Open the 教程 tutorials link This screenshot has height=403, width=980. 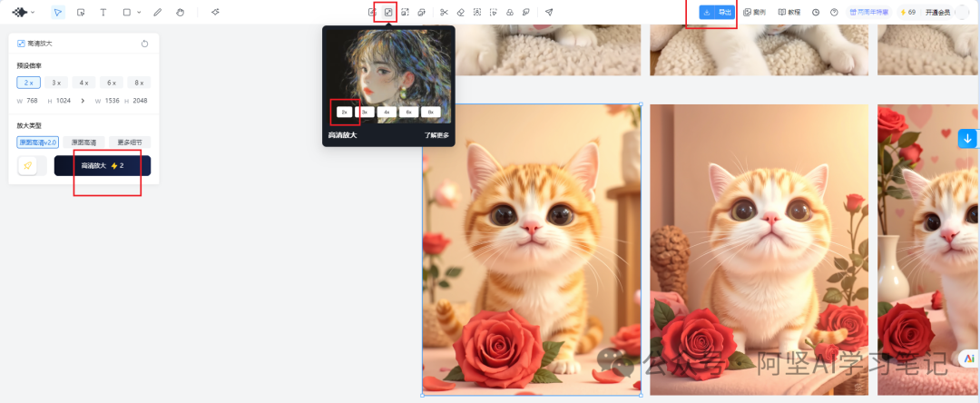click(789, 12)
